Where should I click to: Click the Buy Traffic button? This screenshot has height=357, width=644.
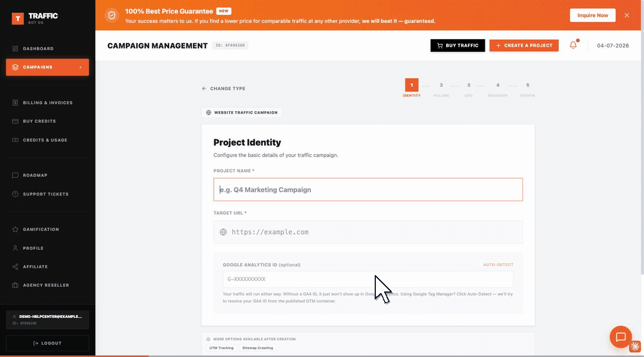point(458,46)
